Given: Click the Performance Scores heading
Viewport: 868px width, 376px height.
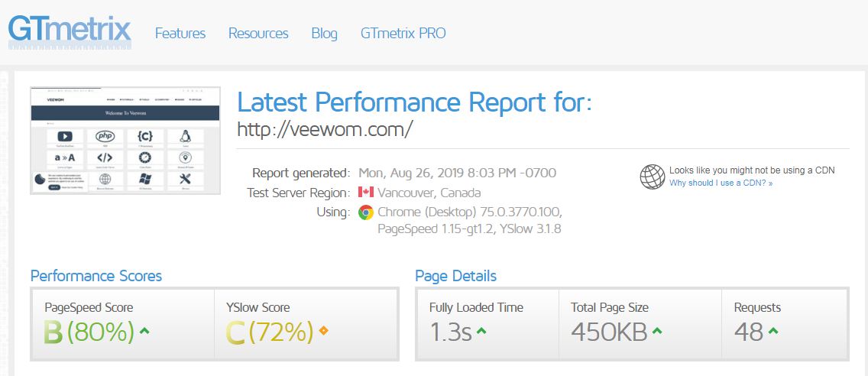Looking at the screenshot, I should coord(96,276).
